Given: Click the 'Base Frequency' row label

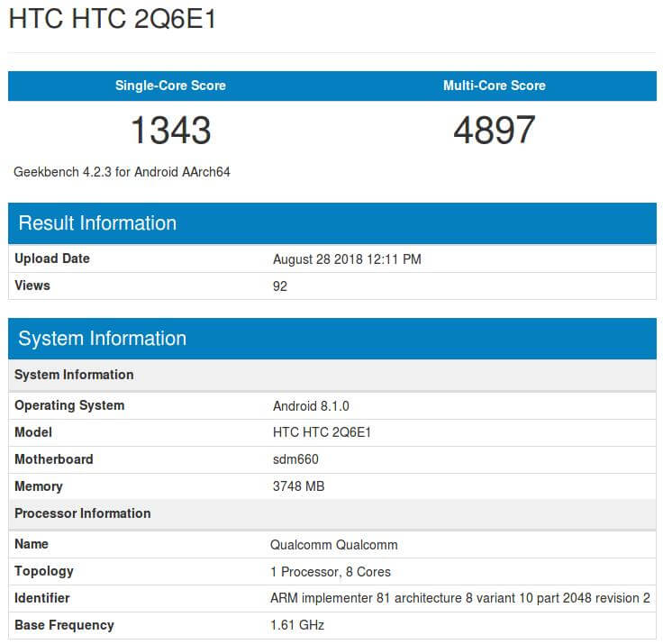Looking at the screenshot, I should pos(64,625).
